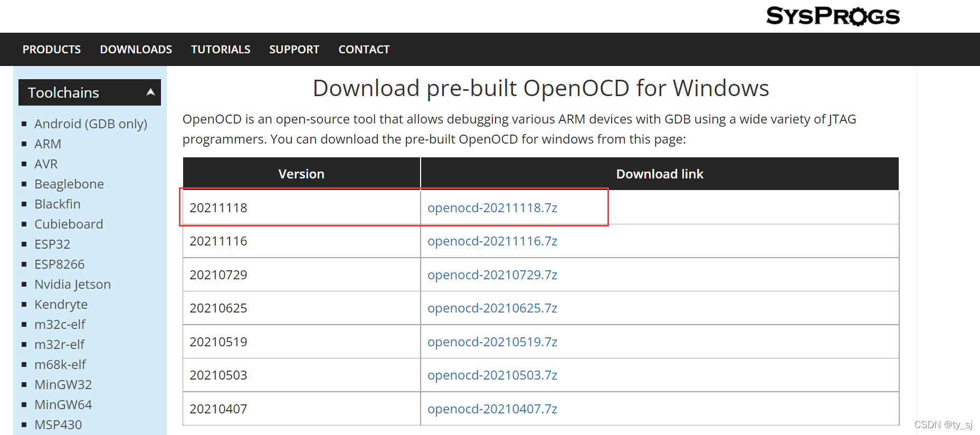Open the AVR toolchain link
The width and height of the screenshot is (980, 435).
(x=46, y=164)
